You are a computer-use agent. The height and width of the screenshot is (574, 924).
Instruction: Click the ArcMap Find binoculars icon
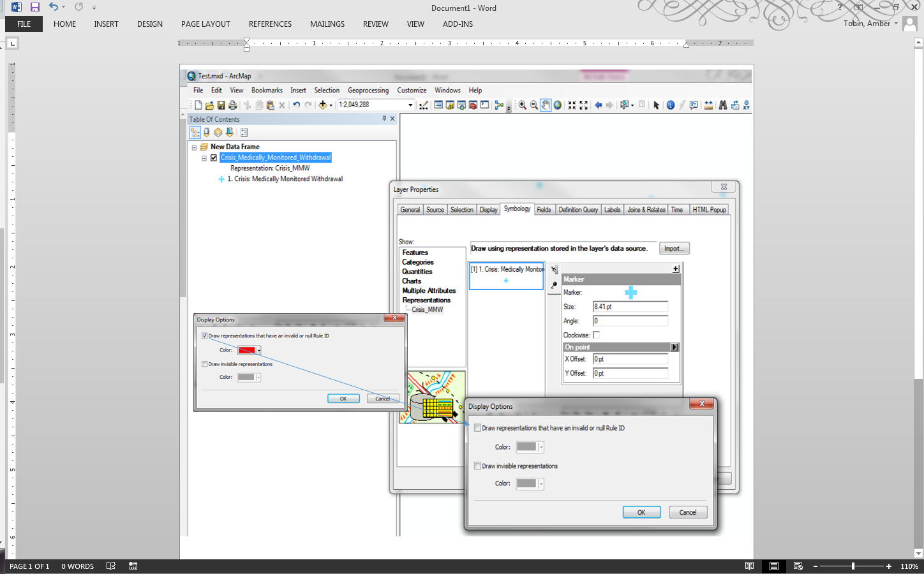722,105
